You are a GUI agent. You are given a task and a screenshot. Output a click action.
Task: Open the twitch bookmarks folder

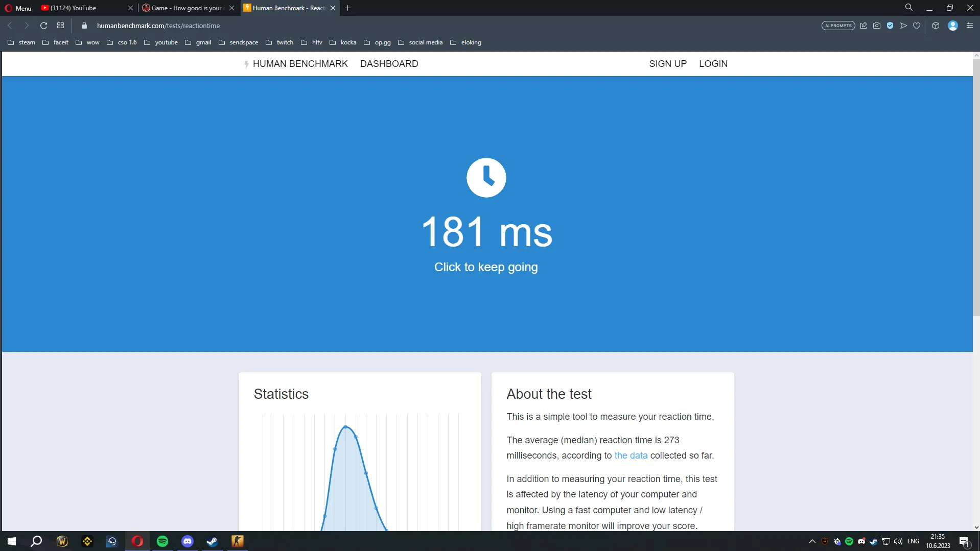click(x=279, y=42)
